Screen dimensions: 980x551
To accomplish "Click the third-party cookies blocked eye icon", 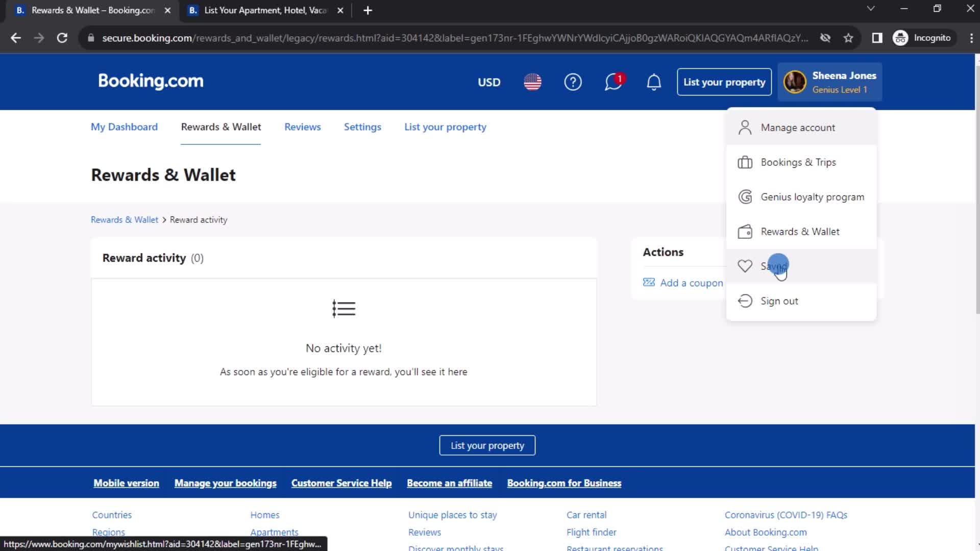I will point(825,38).
